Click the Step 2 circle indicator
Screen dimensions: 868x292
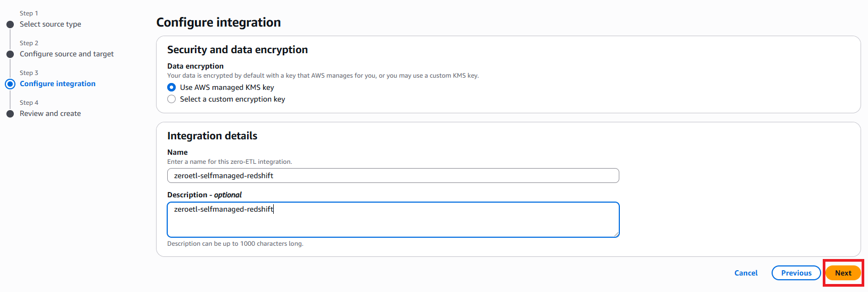(10, 54)
